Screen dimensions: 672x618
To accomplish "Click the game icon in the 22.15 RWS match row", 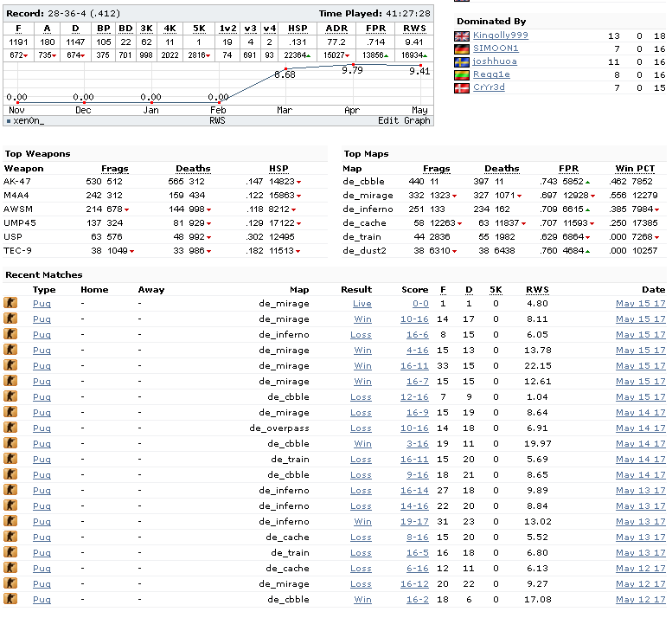I will point(10,365).
